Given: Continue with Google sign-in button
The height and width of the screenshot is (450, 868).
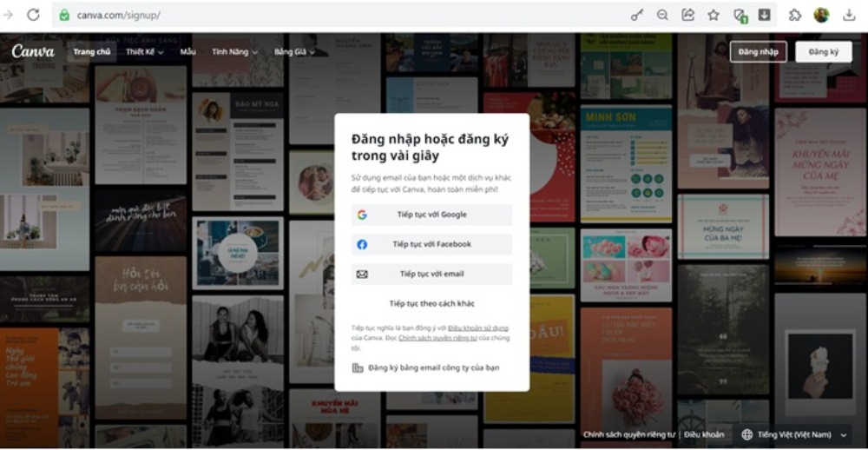Looking at the screenshot, I should pyautogui.click(x=431, y=215).
